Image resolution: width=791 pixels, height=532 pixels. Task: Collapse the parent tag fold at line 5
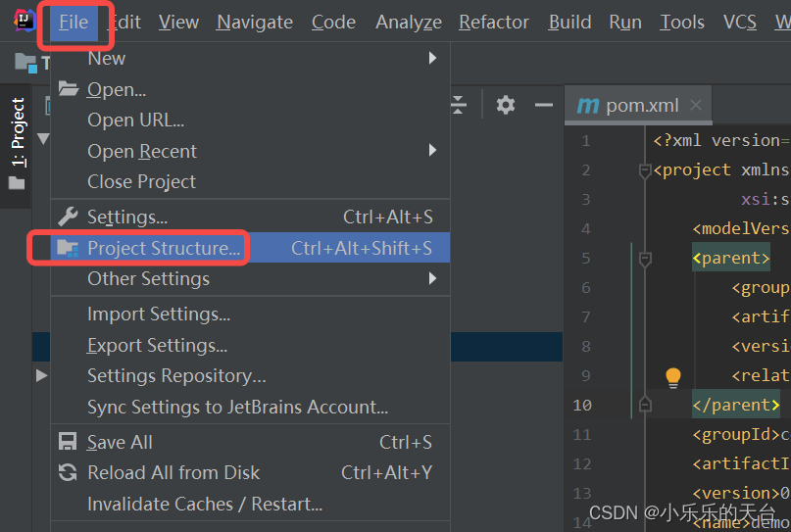click(x=645, y=260)
